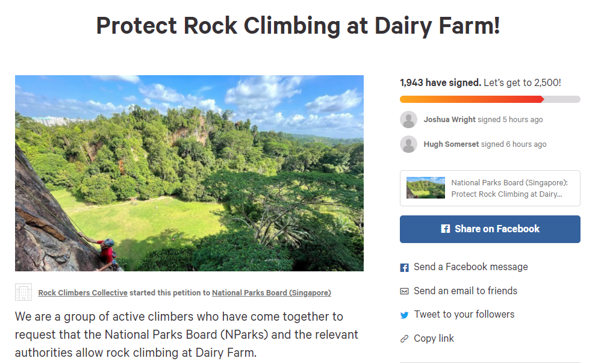Choose Send an email to friends
This screenshot has width=604, height=364.
tap(465, 291)
